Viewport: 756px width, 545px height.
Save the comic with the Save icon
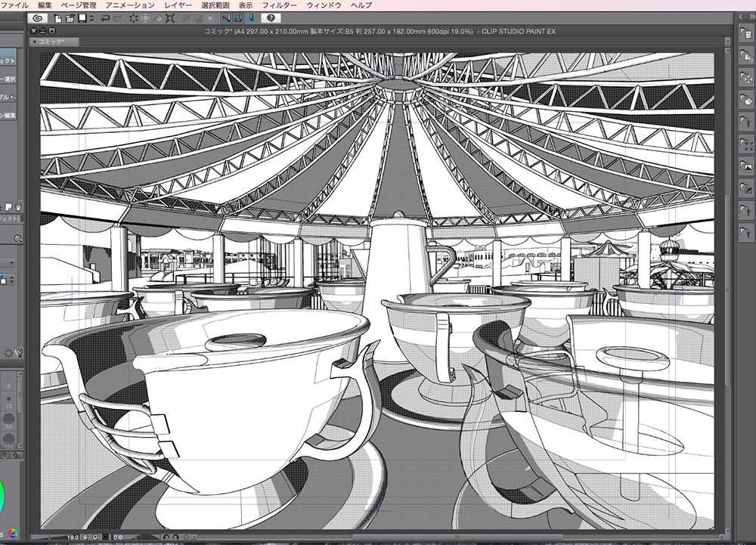(x=82, y=18)
